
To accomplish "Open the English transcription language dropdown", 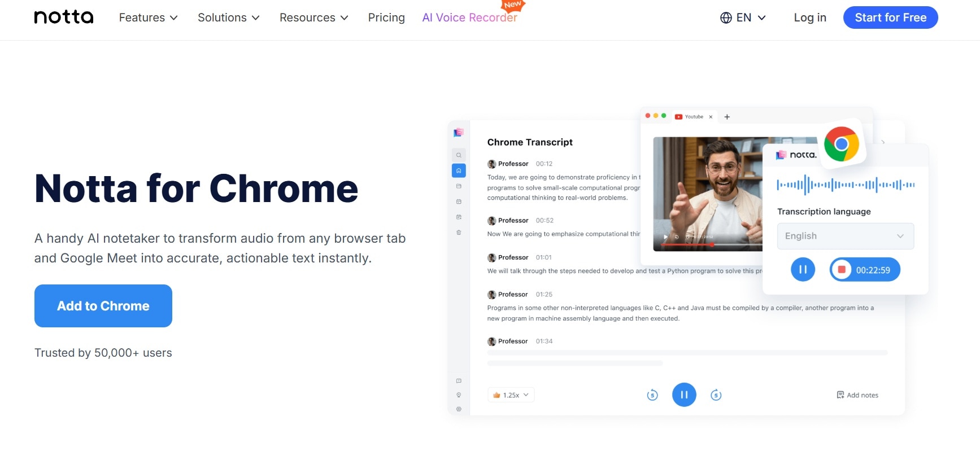I will click(846, 236).
